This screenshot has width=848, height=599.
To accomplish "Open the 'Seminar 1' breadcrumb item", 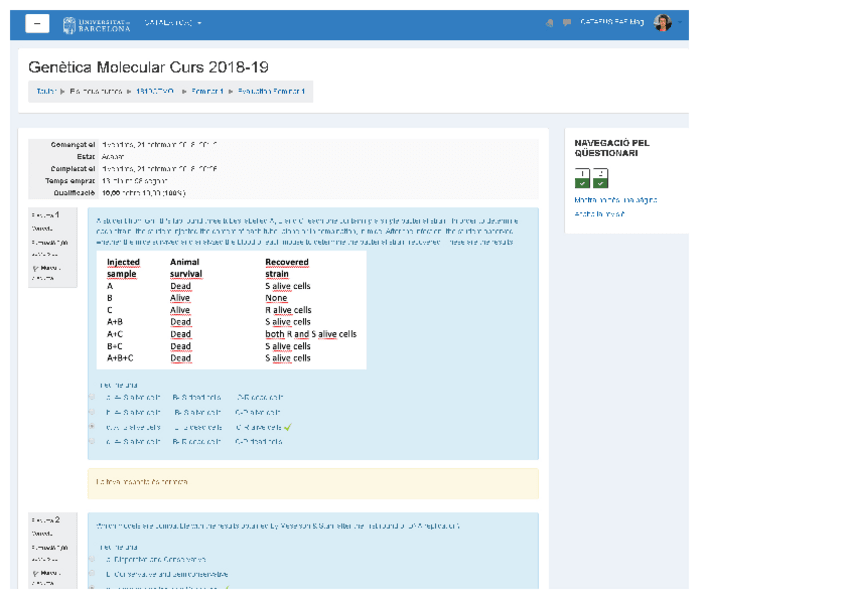I will [x=207, y=91].
